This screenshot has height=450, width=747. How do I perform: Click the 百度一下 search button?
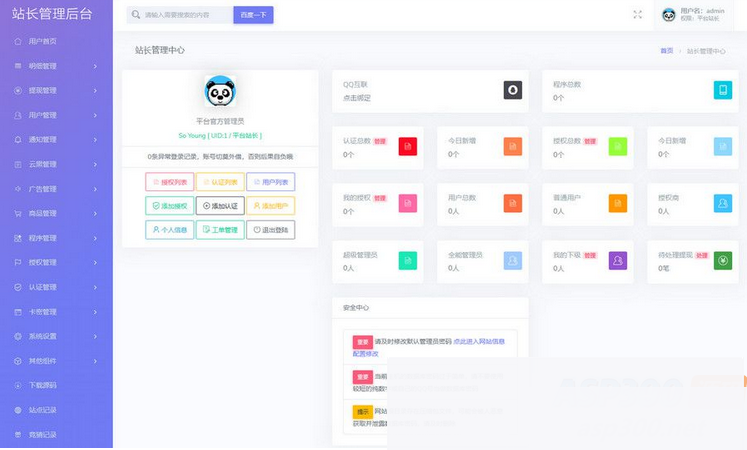253,15
